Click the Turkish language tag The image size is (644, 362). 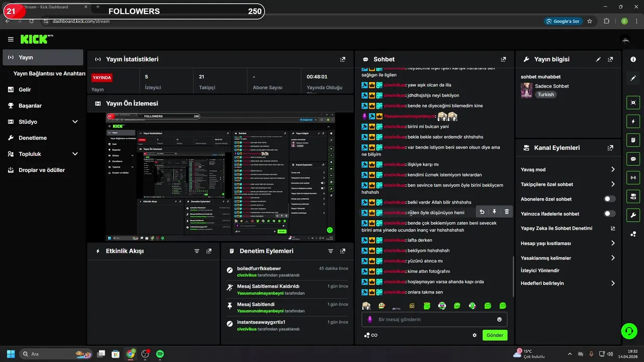[545, 95]
